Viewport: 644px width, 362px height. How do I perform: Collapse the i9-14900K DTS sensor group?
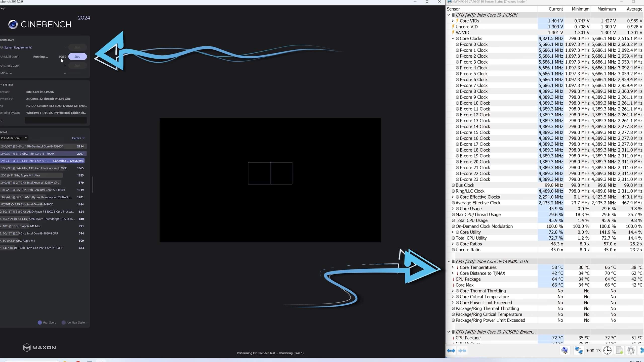tap(449, 261)
